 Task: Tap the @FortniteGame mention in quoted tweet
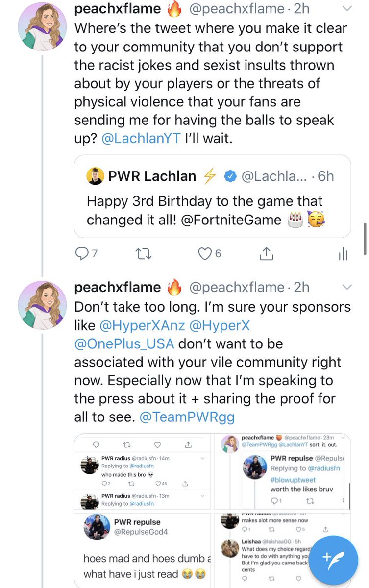click(x=231, y=220)
